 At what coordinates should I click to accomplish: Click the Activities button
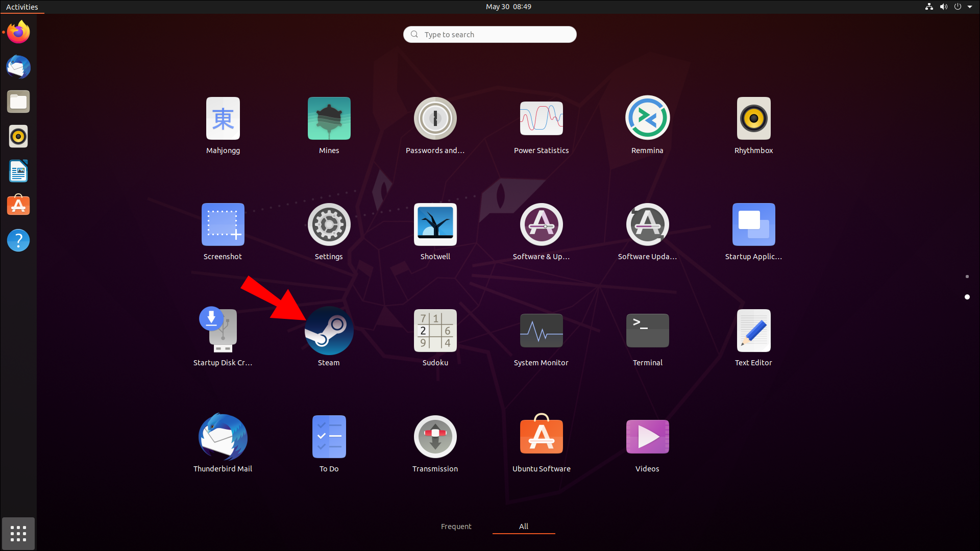[x=22, y=7]
